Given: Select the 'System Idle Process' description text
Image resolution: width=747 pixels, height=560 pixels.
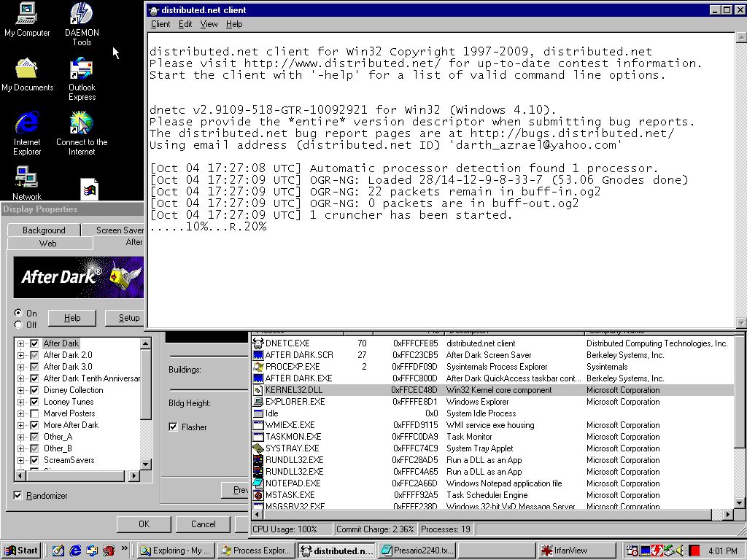Looking at the screenshot, I should point(481,413).
